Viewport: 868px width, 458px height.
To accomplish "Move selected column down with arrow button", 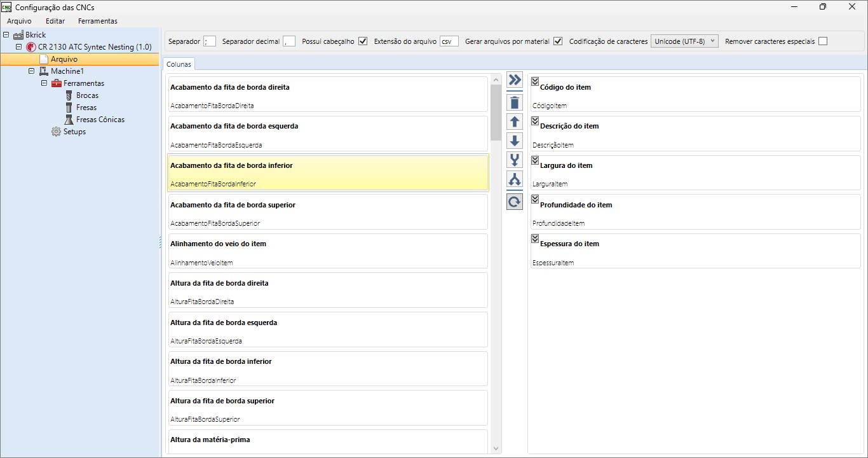I will click(x=515, y=141).
